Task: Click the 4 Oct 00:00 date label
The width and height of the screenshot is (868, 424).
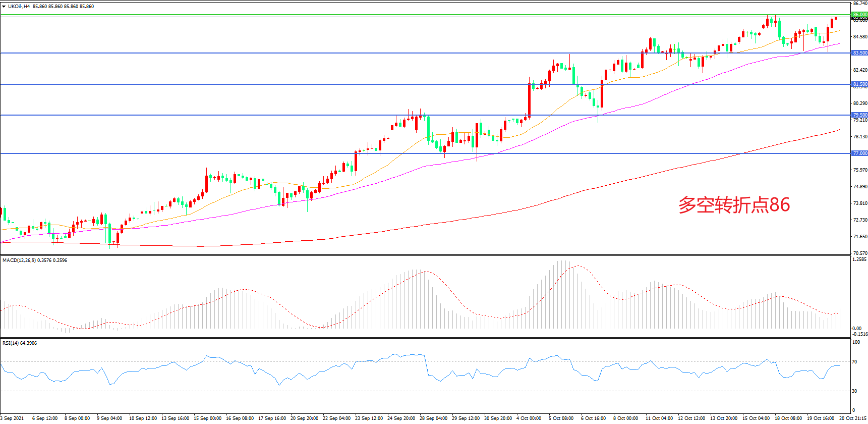Action: pyautogui.click(x=529, y=418)
